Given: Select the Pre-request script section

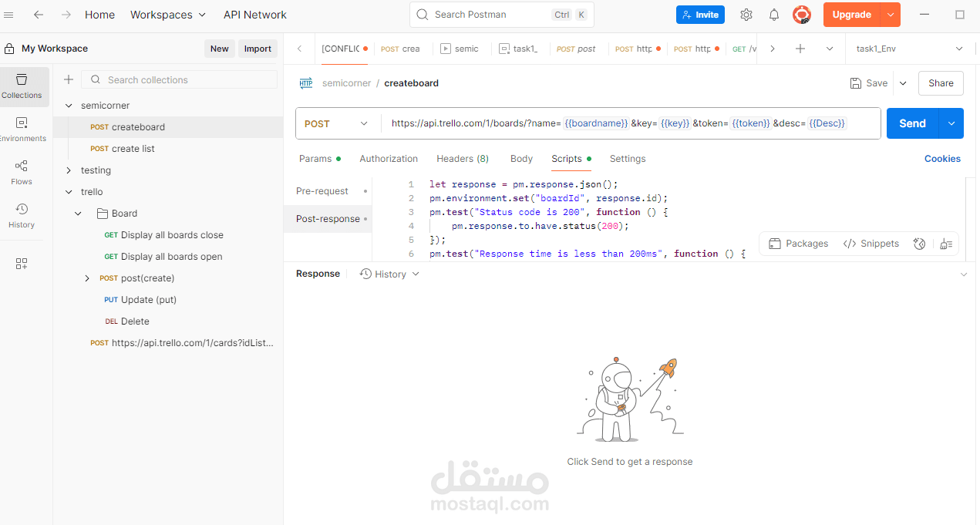Looking at the screenshot, I should pyautogui.click(x=328, y=191).
